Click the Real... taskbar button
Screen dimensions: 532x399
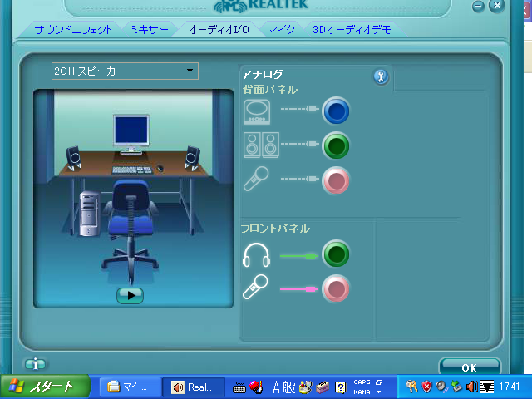(x=194, y=387)
